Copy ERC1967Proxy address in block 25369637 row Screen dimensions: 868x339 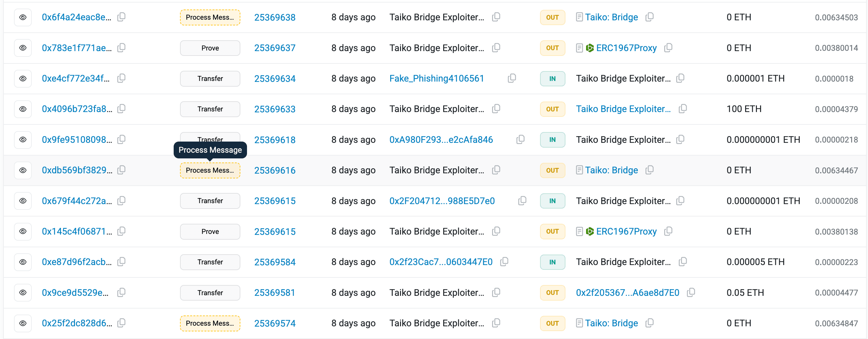click(x=668, y=48)
